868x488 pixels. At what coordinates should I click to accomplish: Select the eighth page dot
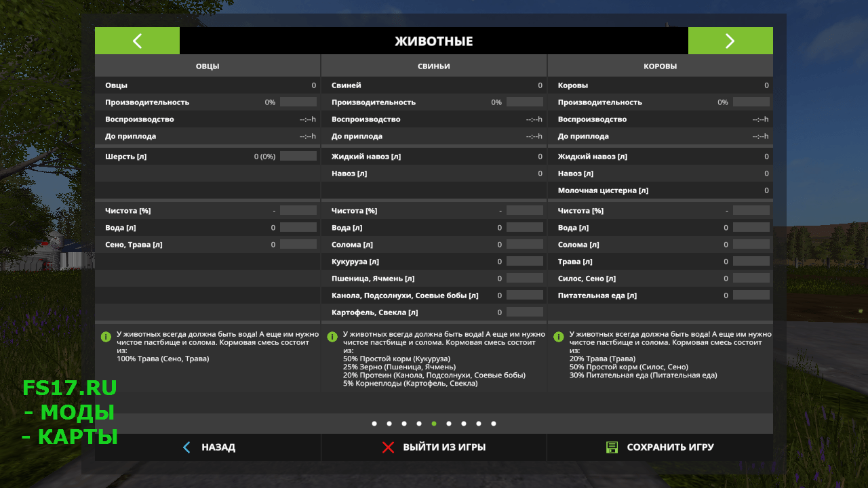[x=479, y=424]
